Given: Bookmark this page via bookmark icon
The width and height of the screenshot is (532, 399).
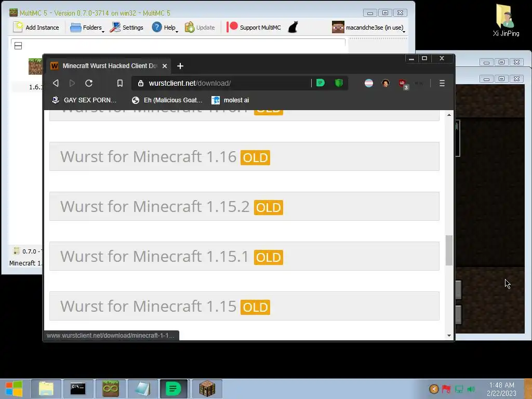Looking at the screenshot, I should coord(120,83).
